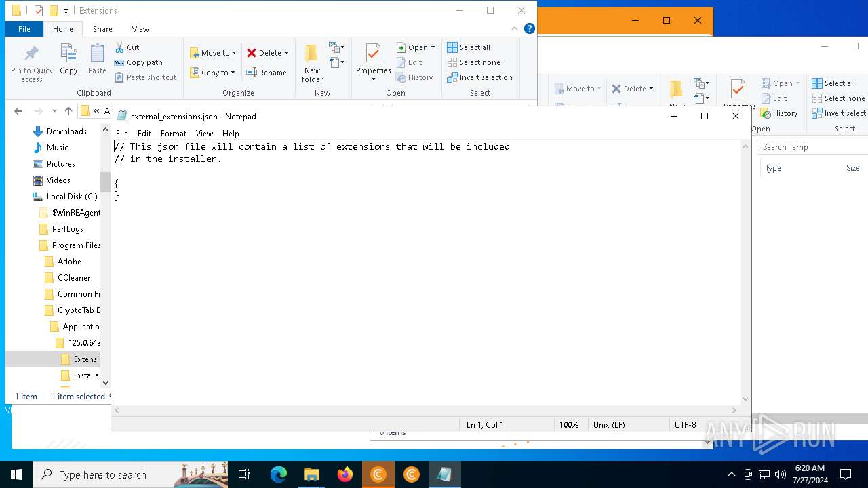Click the Explorer help question mark icon
The image size is (868, 488).
pos(530,28)
